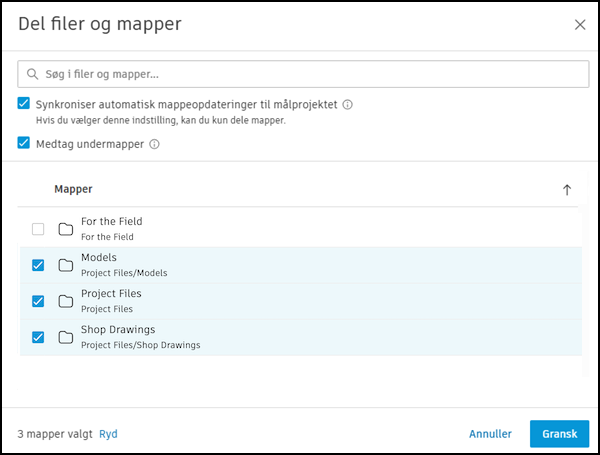Click the Models folder icon
600x455 pixels.
coord(66,265)
